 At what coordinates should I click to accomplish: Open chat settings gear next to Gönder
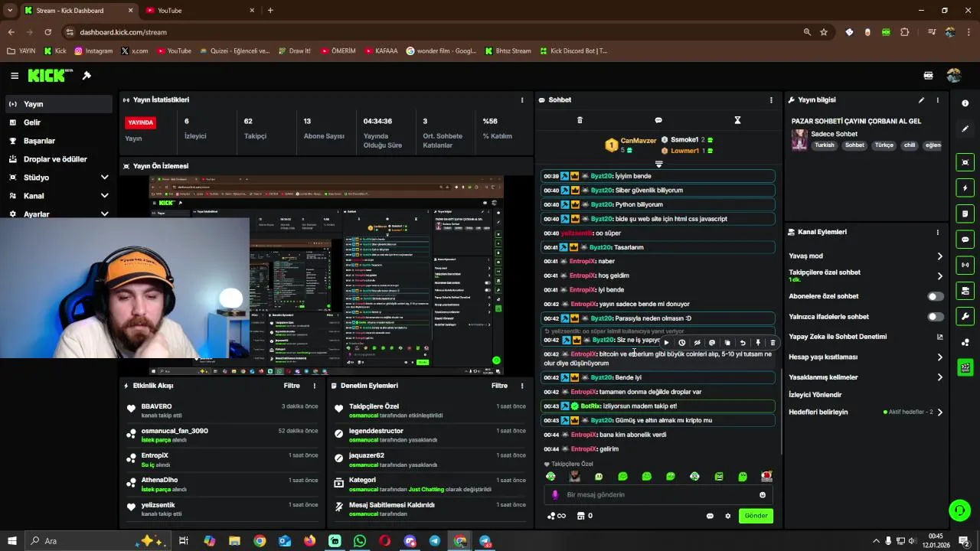728,516
